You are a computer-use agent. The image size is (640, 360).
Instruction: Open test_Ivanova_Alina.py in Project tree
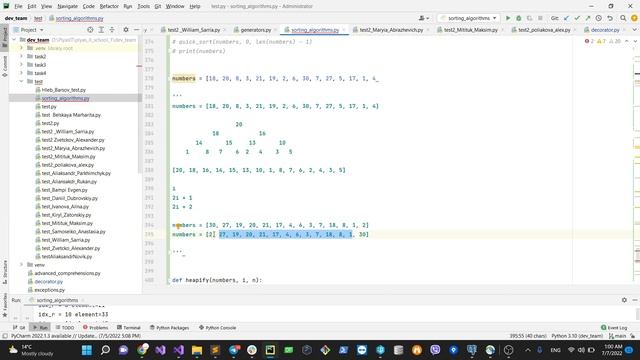[x=65, y=207]
